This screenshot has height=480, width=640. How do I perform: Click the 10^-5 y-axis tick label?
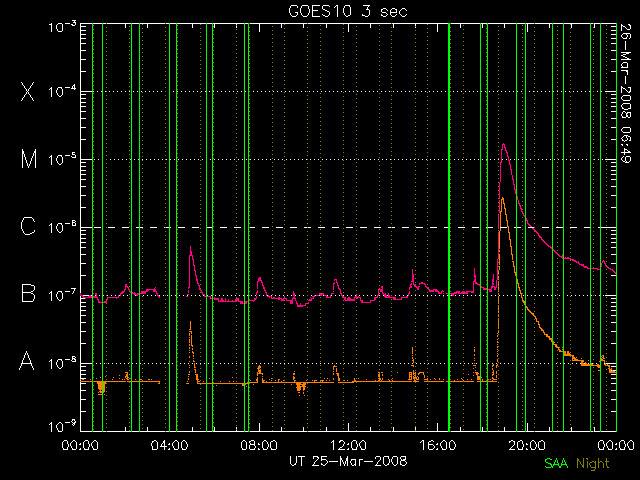(62, 159)
